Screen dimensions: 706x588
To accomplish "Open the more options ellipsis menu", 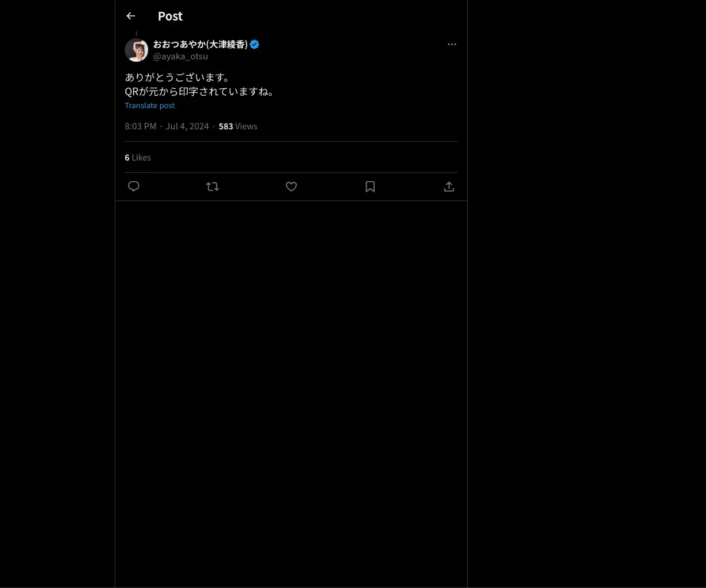I will click(x=452, y=45).
